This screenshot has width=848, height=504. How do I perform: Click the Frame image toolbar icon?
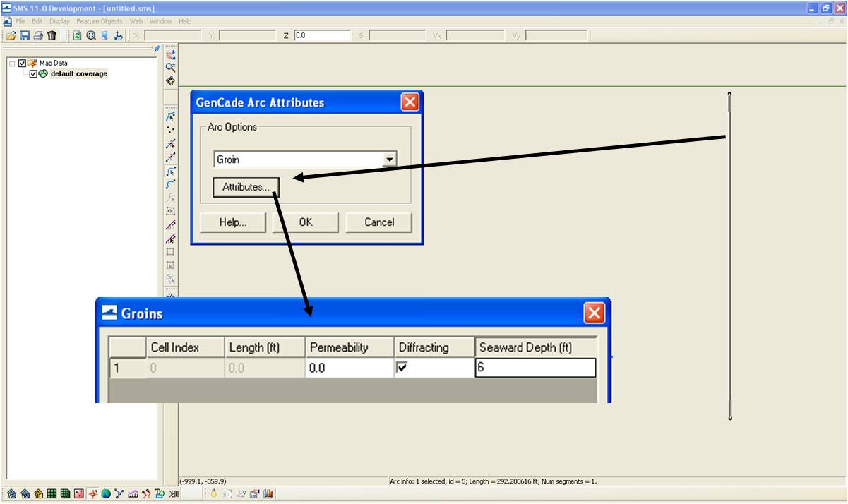91,35
